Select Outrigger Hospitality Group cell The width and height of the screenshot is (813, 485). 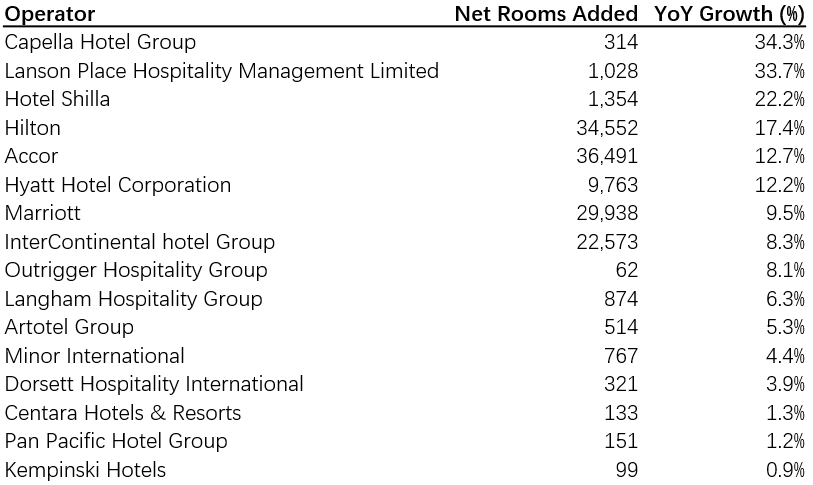click(x=136, y=270)
